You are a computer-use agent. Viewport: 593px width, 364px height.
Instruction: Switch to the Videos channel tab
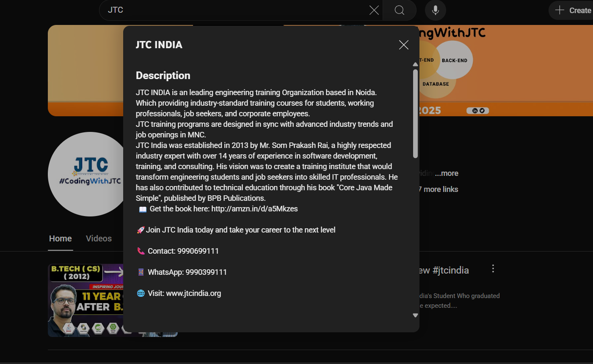pos(99,238)
